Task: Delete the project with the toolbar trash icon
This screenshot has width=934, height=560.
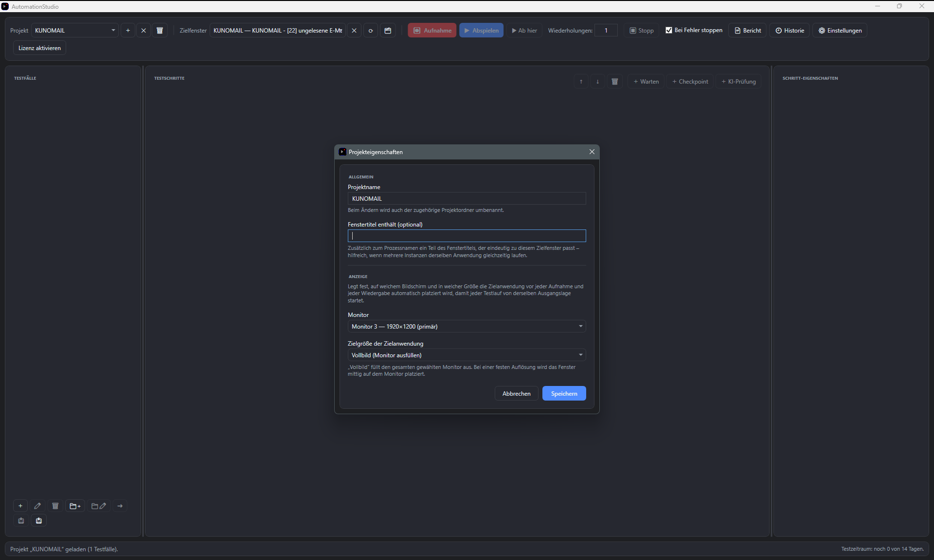Action: coord(160,30)
